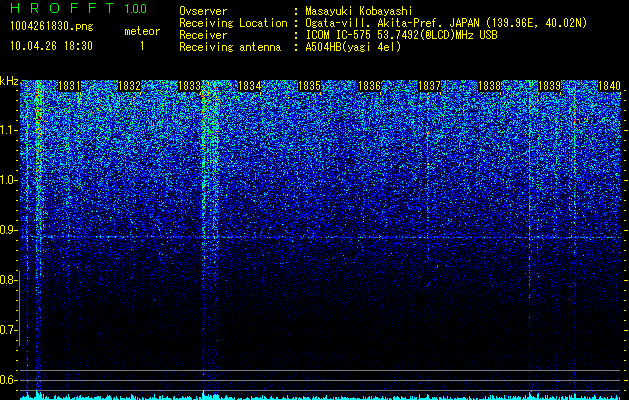The image size is (629, 400).
Task: Click the 1838 time marker
Action: pyautogui.click(x=489, y=86)
